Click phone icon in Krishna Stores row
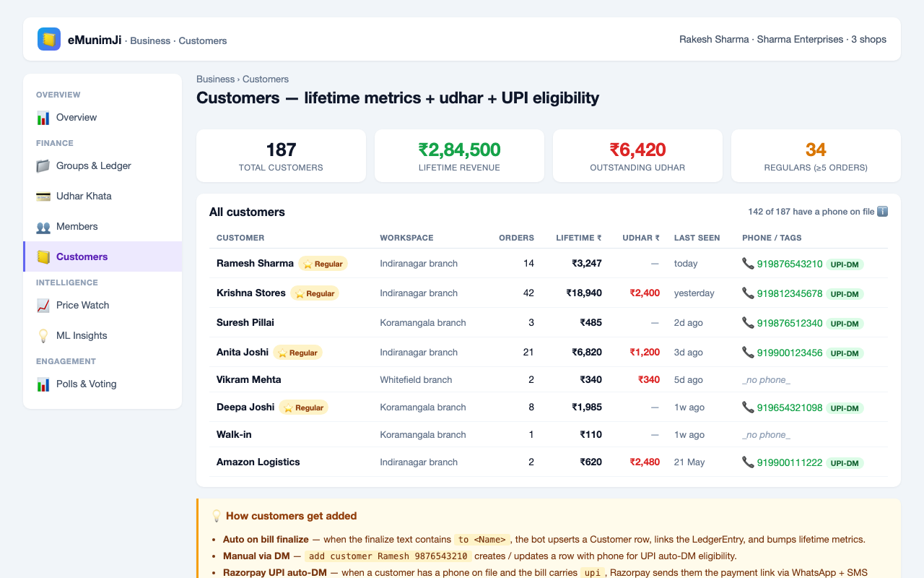The height and width of the screenshot is (578, 924). click(x=748, y=293)
